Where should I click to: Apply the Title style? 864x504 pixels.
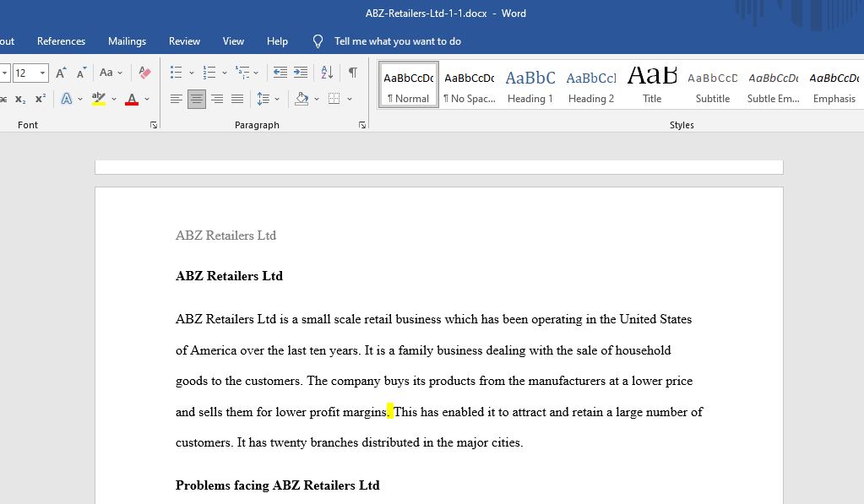click(x=652, y=84)
